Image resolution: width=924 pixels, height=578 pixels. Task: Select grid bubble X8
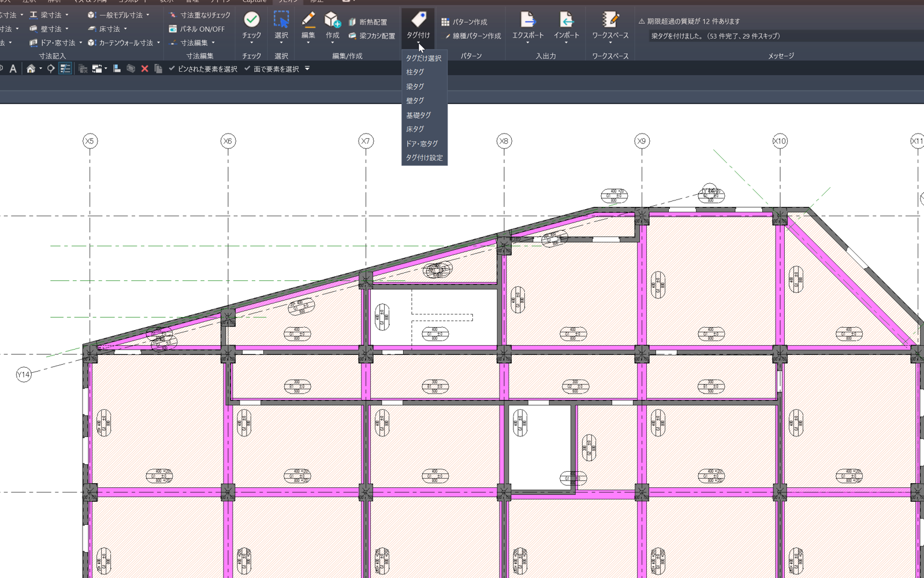click(504, 141)
